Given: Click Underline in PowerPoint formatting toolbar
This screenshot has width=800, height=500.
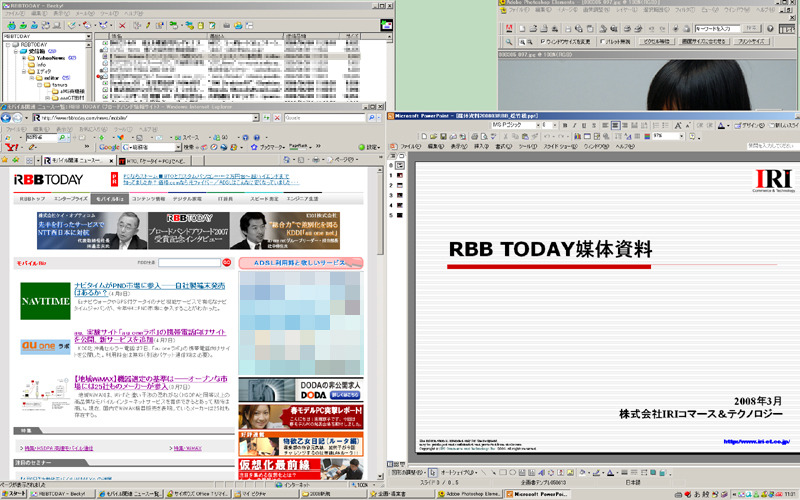Looking at the screenshot, I should coord(584,125).
